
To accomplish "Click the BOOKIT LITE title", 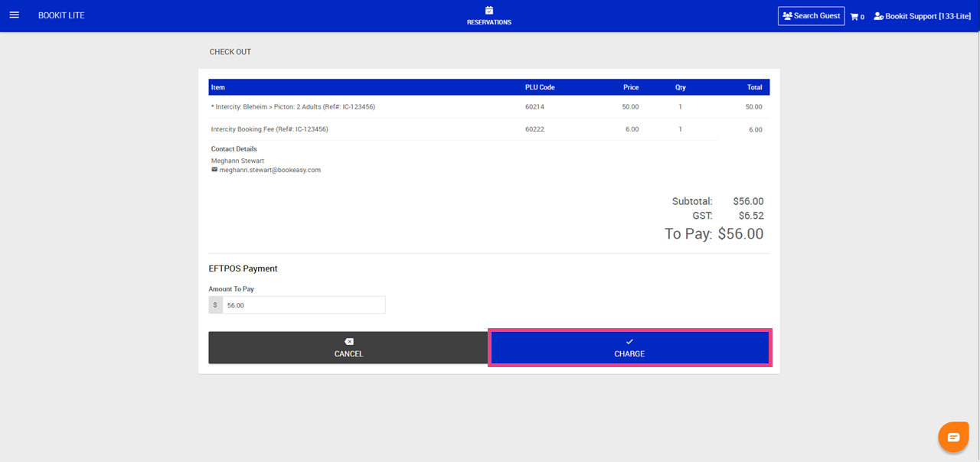I will [61, 15].
